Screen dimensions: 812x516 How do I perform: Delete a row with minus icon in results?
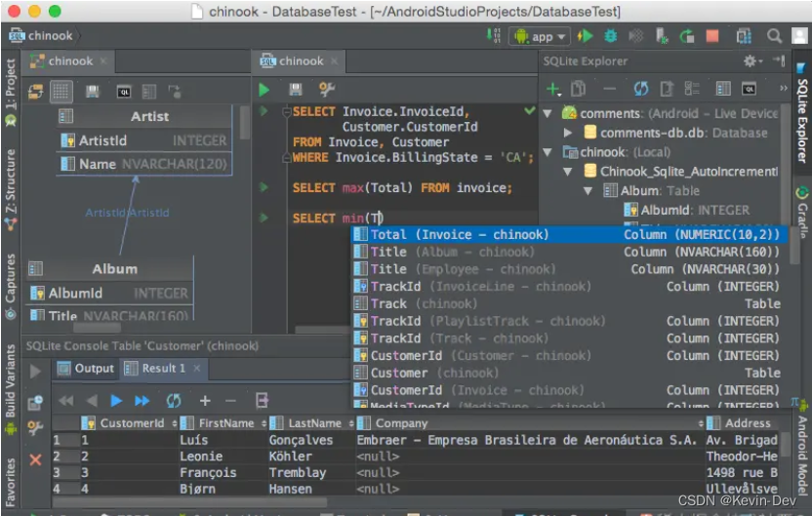click(x=231, y=401)
